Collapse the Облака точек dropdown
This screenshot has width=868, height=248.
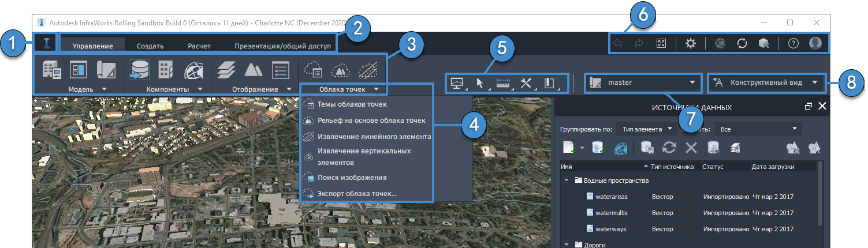pyautogui.click(x=376, y=89)
